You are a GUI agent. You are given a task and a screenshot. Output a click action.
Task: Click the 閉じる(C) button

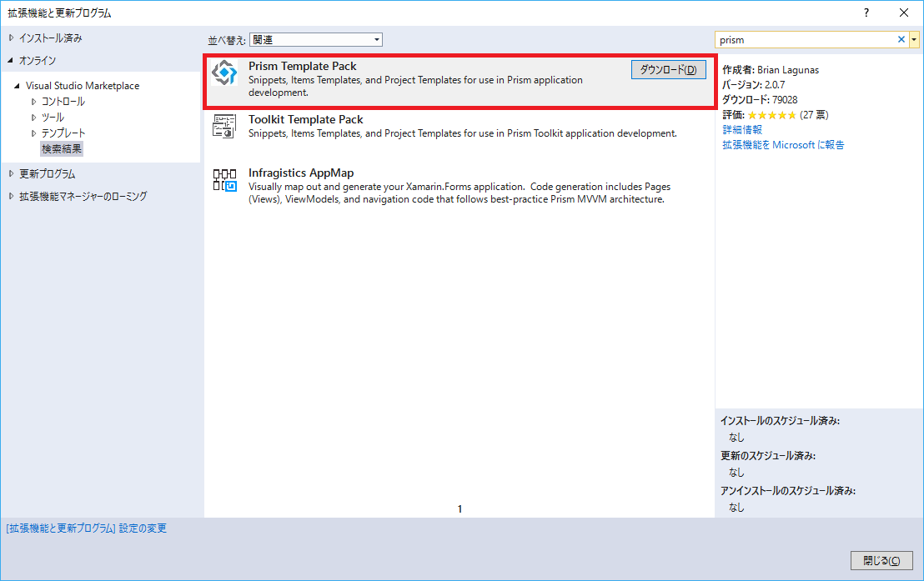[881, 560]
